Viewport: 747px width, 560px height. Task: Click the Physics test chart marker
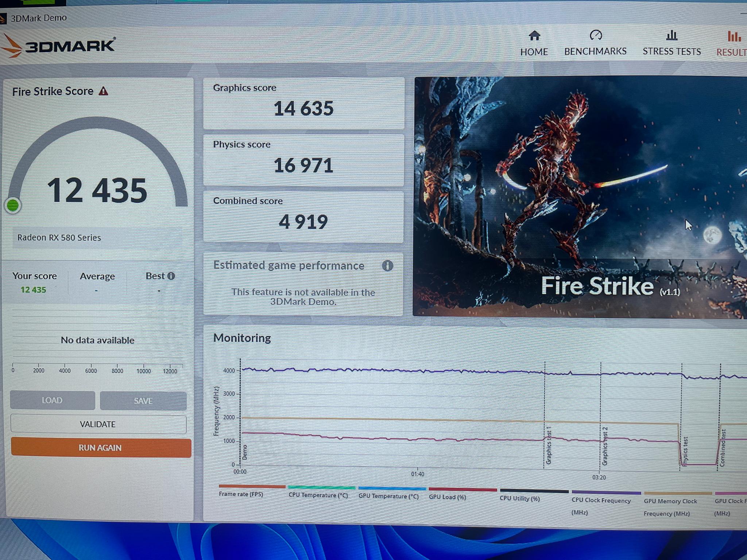coord(685,451)
